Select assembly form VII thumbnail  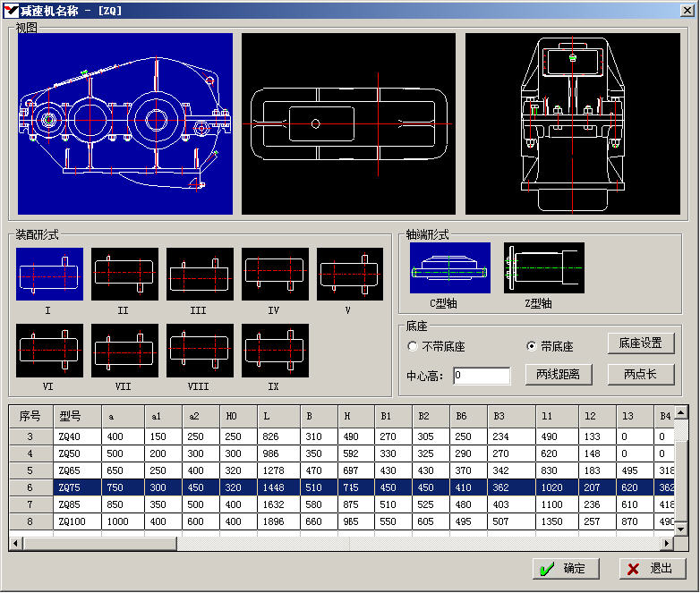coord(124,350)
